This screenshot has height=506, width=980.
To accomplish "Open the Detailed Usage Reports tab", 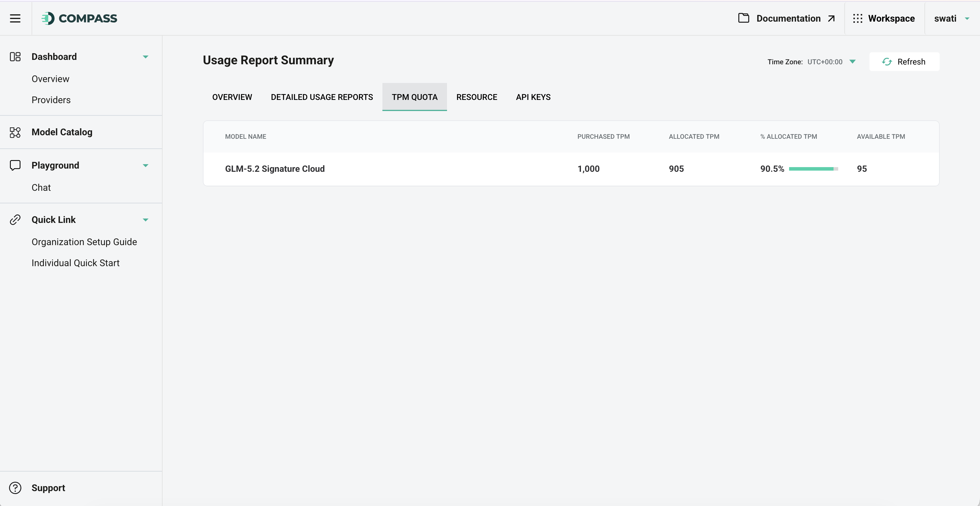I will click(x=322, y=97).
